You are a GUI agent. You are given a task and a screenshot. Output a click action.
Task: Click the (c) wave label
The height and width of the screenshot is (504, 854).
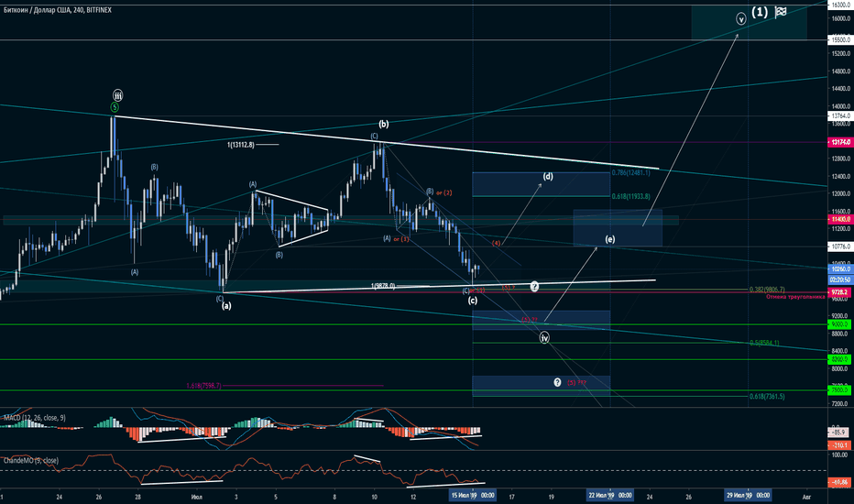pos(473,301)
